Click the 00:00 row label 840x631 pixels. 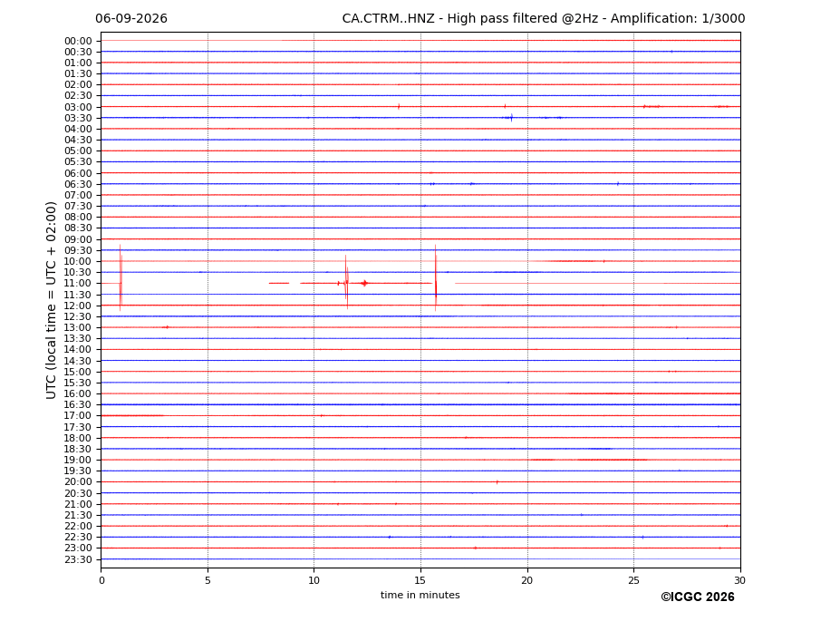pos(78,42)
